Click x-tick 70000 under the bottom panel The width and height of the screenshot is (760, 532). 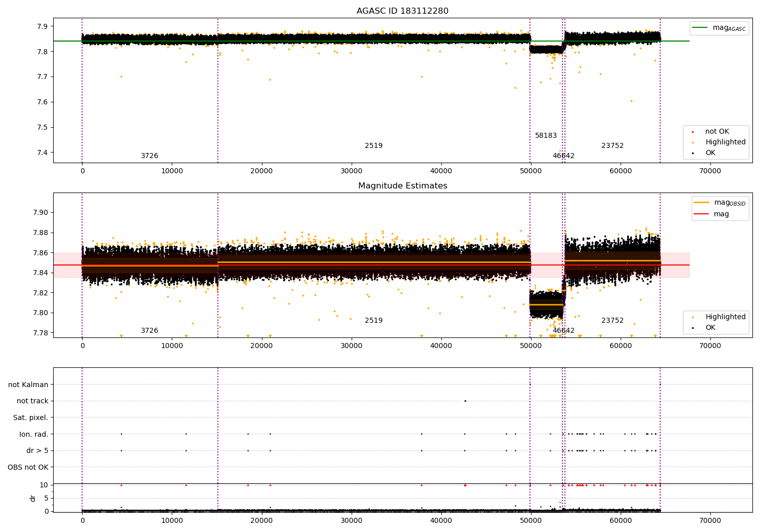point(710,521)
